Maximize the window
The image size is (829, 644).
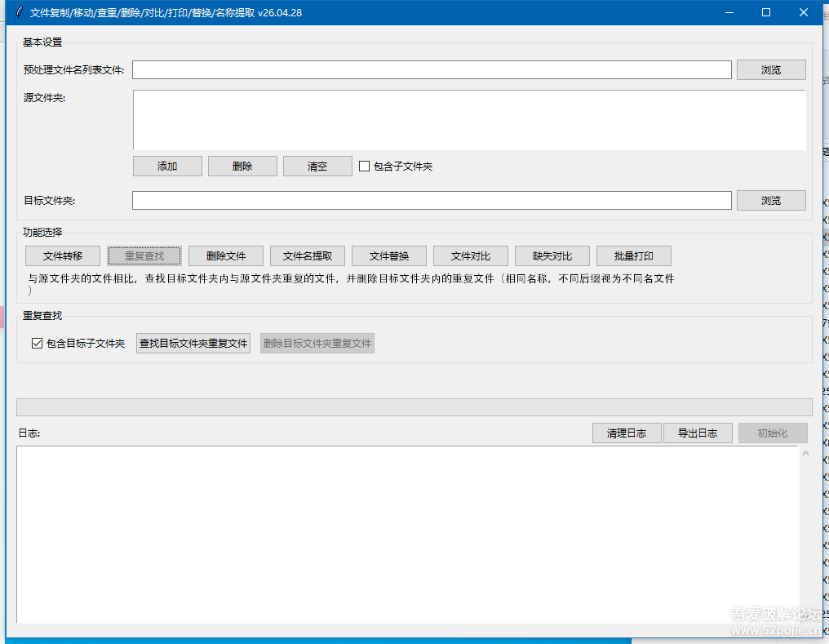tap(765, 12)
